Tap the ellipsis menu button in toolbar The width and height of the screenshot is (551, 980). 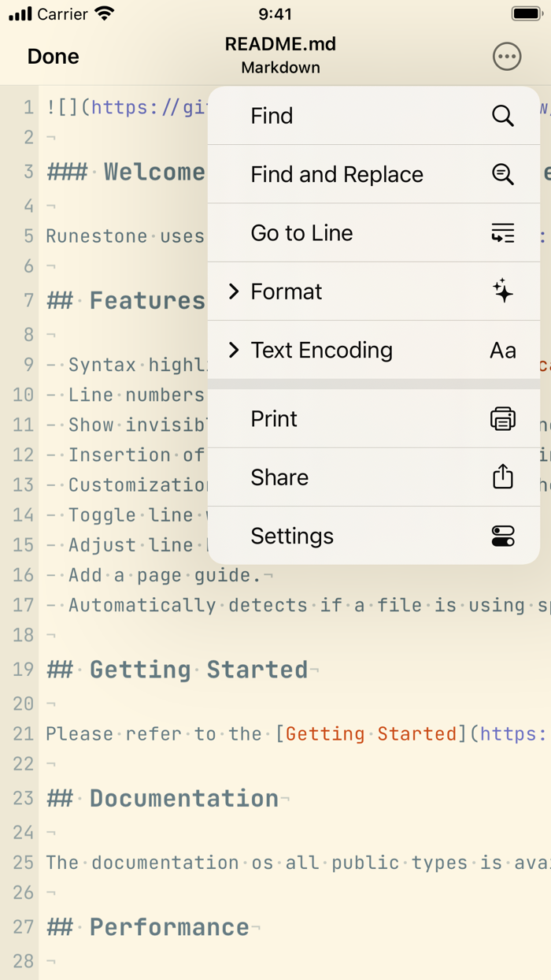pyautogui.click(x=507, y=56)
